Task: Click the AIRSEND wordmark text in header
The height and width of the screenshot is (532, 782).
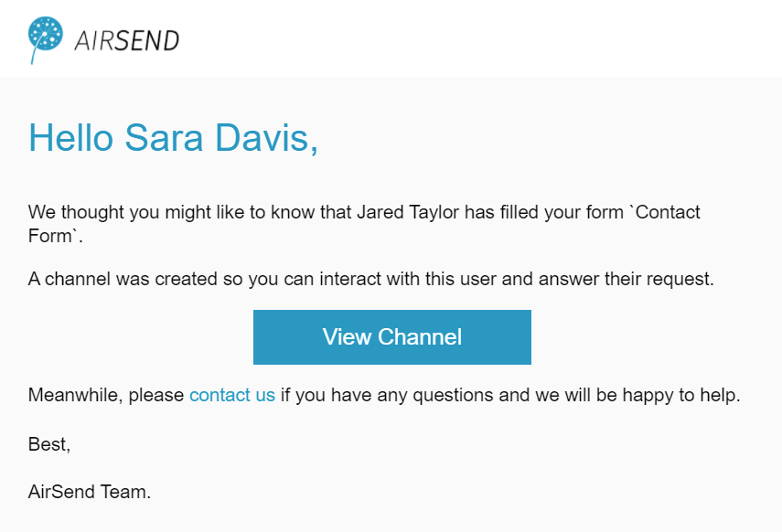Action: [127, 41]
